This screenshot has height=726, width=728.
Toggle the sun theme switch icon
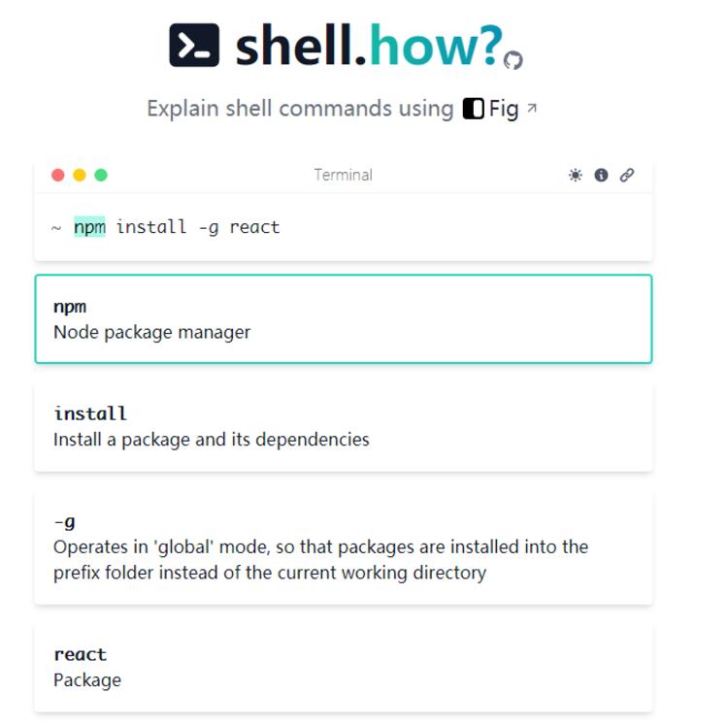(576, 175)
